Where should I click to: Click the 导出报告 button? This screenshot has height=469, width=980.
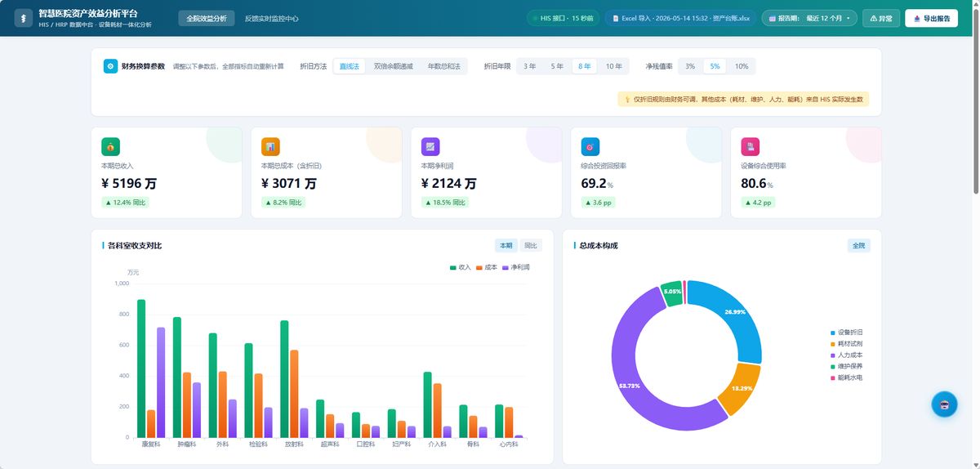point(931,18)
